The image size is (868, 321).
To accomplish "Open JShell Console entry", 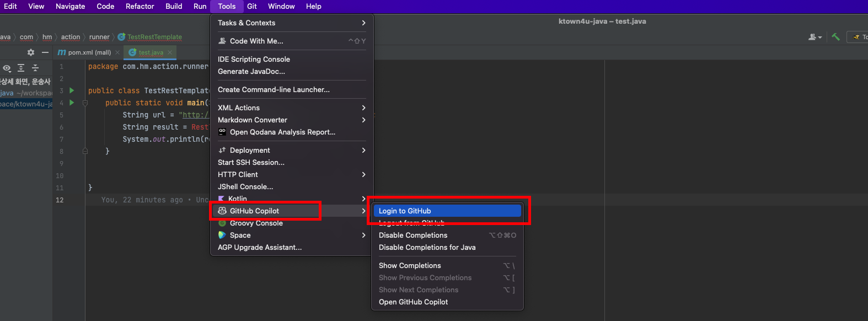I will [x=292, y=186].
